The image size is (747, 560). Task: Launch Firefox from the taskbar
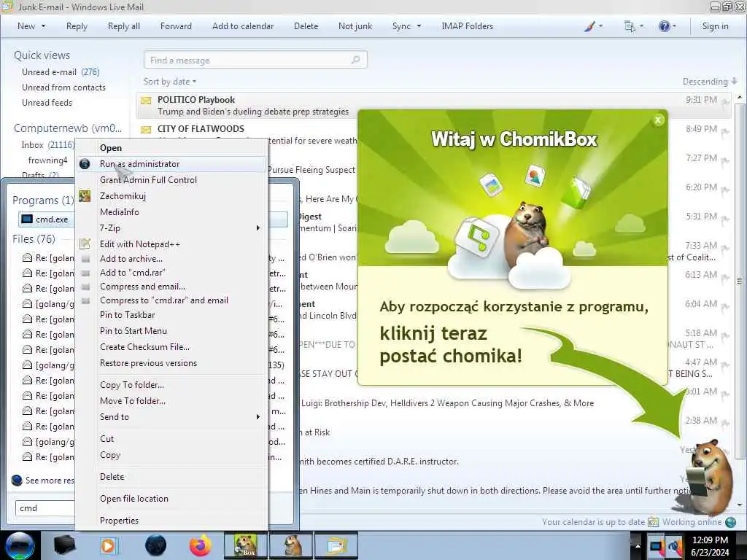pos(201,545)
